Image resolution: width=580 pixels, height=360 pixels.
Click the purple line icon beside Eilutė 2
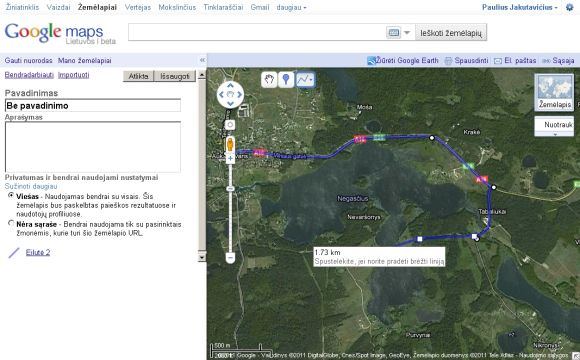tap(14, 253)
